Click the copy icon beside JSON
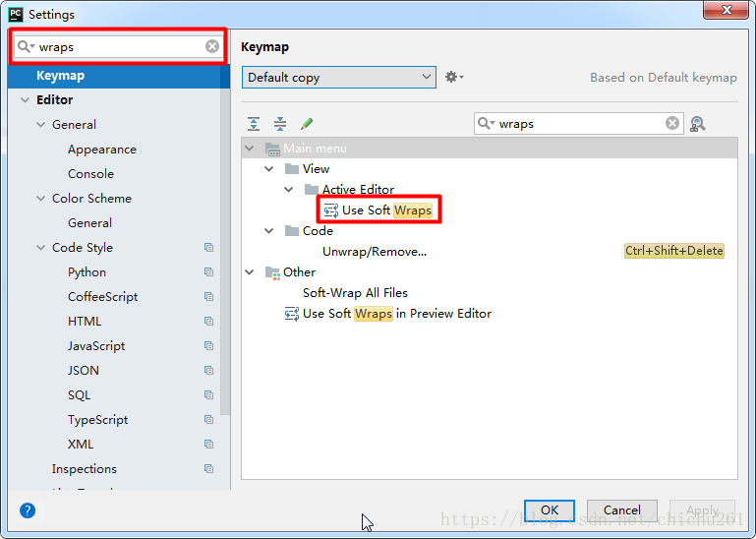Screen dimensions: 756x539 tap(208, 371)
